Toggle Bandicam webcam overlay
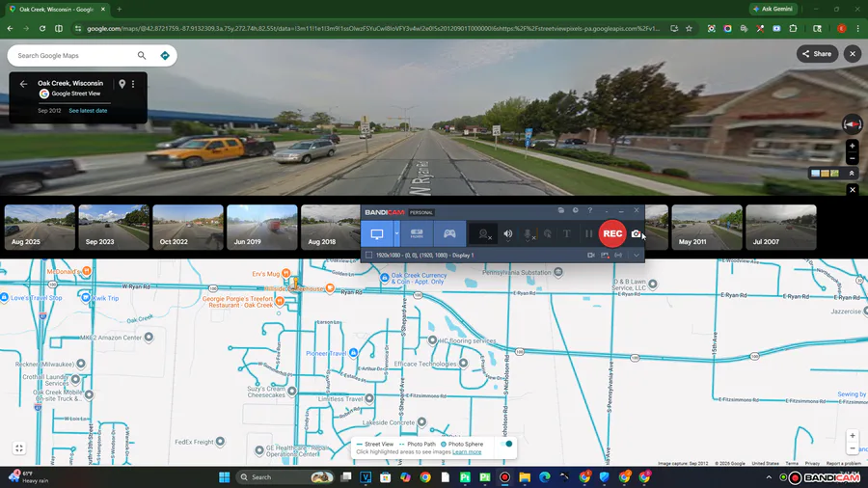 click(483, 233)
